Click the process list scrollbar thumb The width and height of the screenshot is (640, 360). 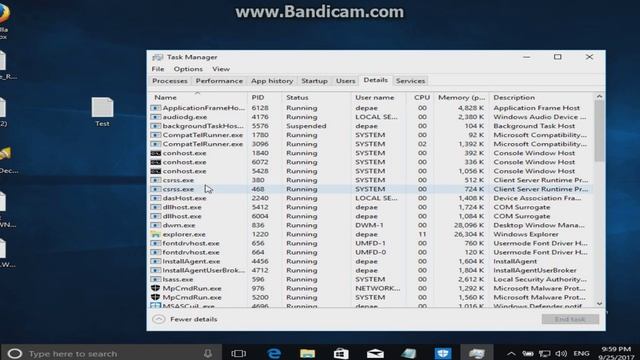(599, 130)
